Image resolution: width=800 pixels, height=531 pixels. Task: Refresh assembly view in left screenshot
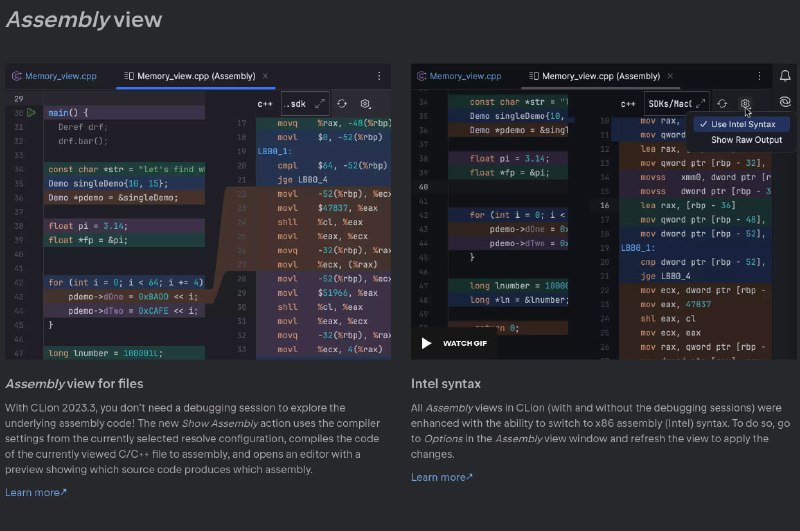342,104
